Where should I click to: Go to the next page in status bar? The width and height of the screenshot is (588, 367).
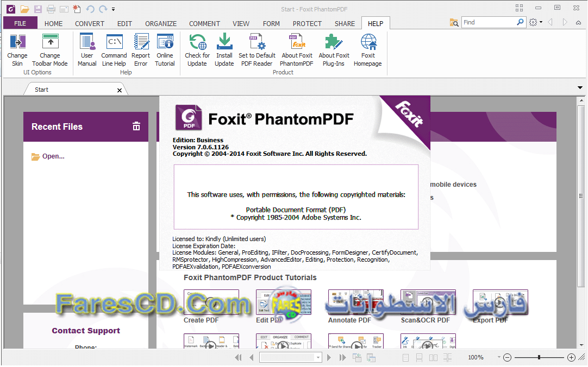click(x=329, y=358)
